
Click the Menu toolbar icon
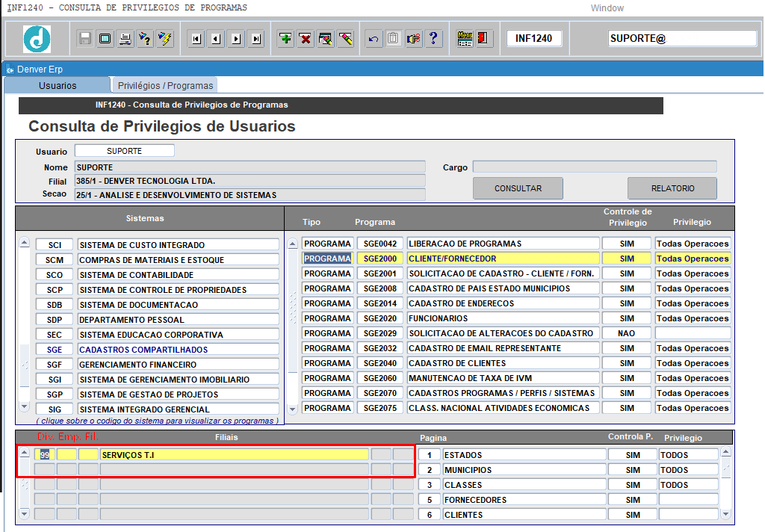pos(465,39)
